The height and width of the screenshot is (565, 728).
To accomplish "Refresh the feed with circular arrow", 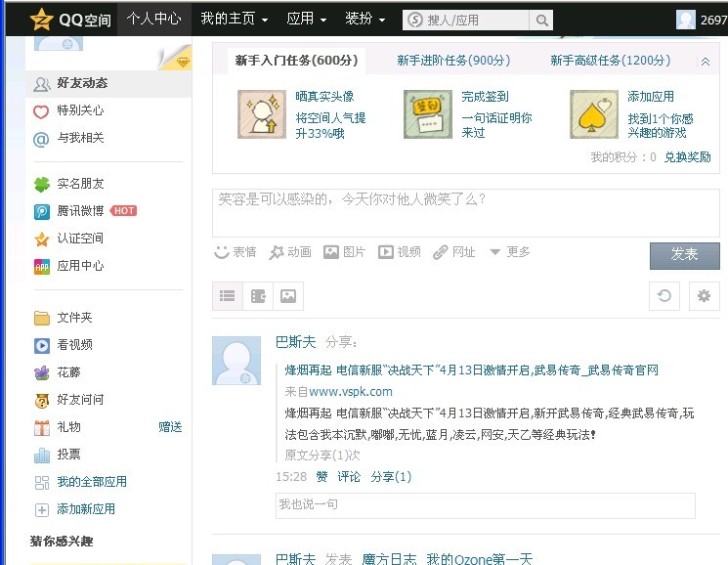I will (x=664, y=296).
